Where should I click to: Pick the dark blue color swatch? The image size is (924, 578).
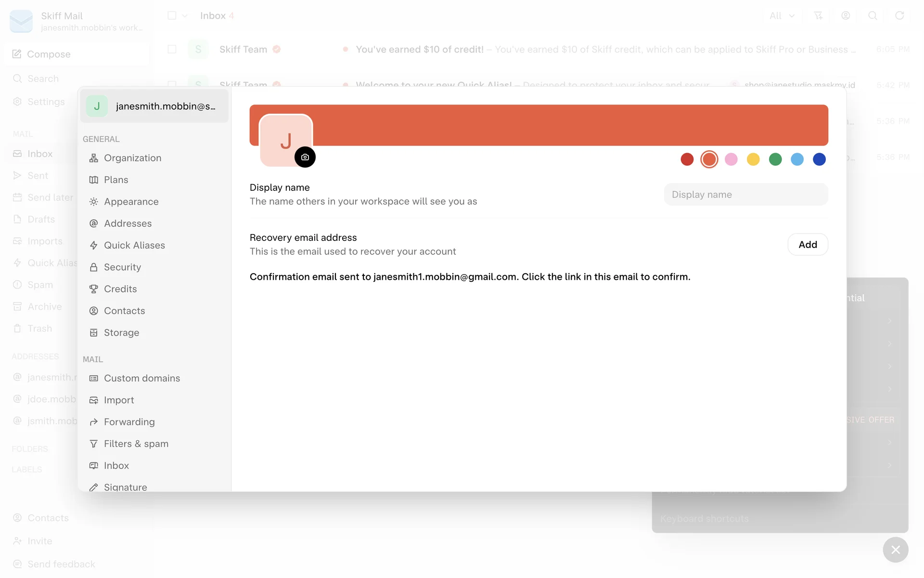[x=819, y=159]
